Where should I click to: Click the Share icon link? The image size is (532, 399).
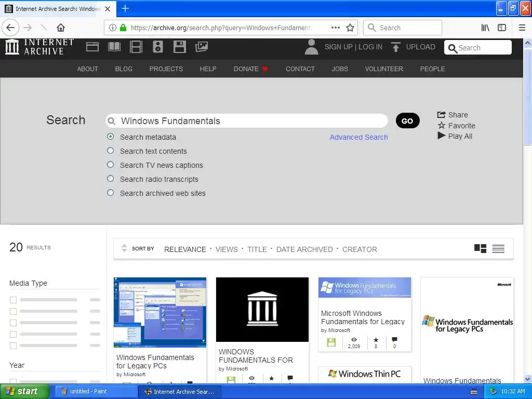[x=453, y=115]
